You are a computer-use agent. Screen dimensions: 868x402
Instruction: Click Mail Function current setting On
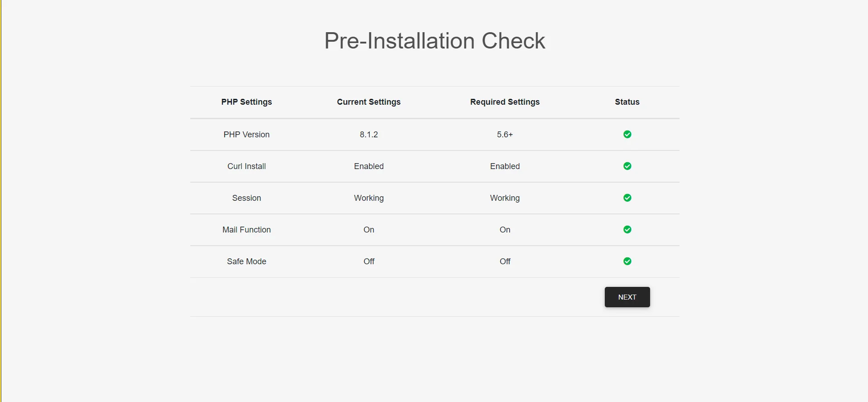[369, 230]
